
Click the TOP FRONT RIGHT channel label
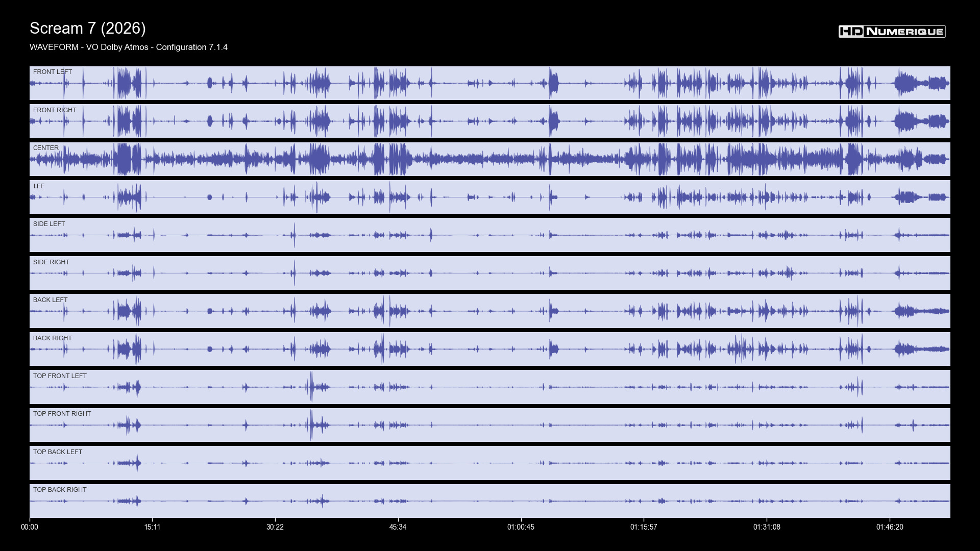point(62,414)
